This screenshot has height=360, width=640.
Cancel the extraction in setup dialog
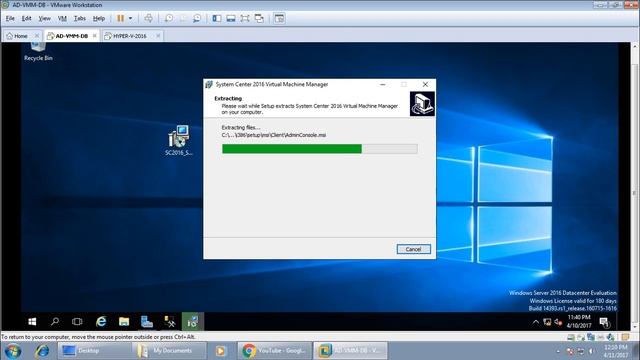413,249
